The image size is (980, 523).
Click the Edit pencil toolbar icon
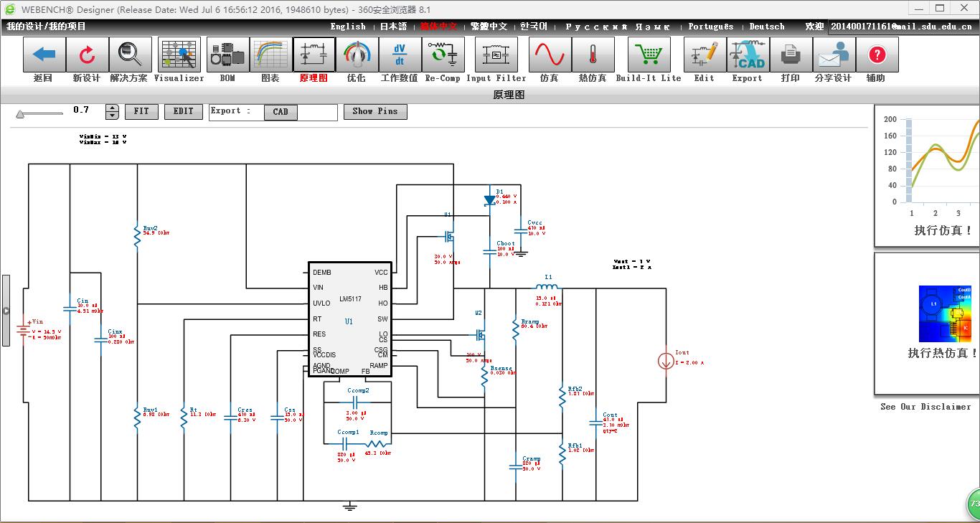tap(704, 55)
